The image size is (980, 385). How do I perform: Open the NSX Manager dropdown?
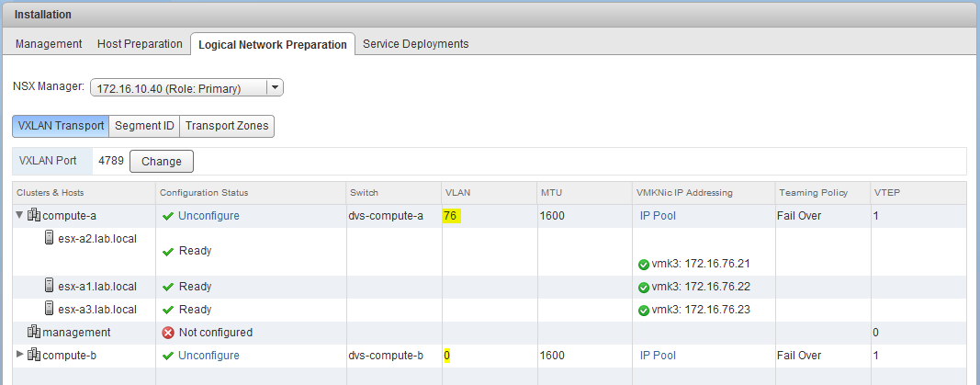click(x=274, y=88)
